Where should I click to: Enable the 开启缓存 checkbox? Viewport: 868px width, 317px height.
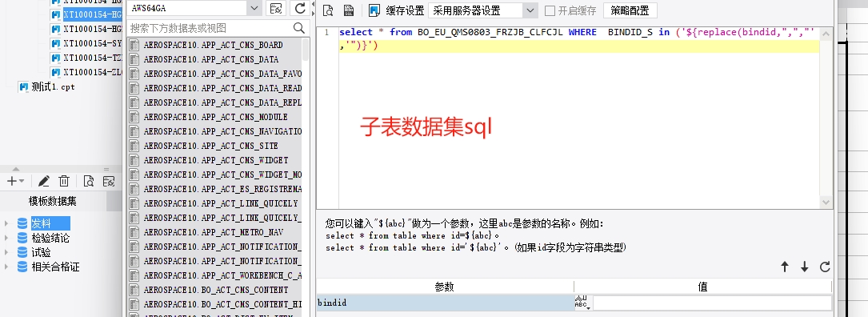coord(549,10)
